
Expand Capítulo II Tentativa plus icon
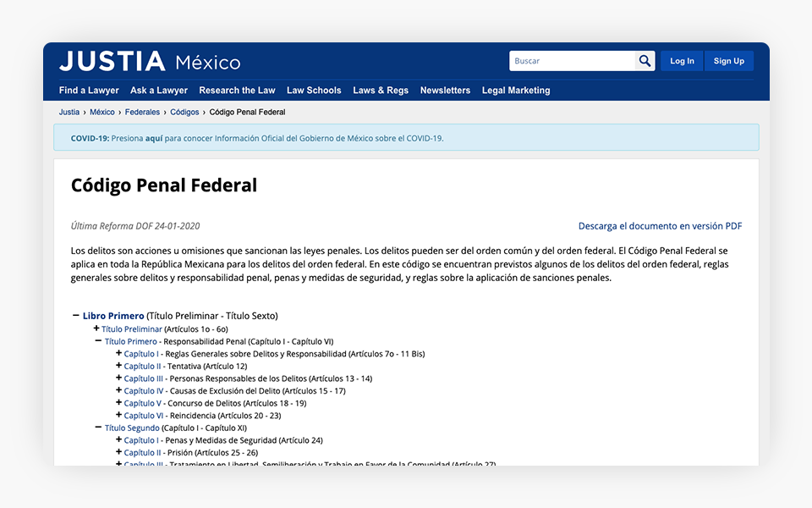tap(118, 366)
